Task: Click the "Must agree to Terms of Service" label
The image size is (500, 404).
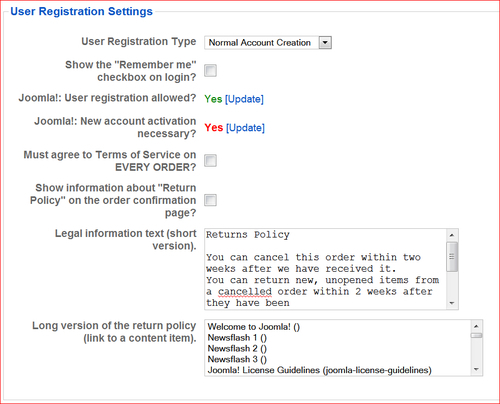Action: click(x=110, y=161)
